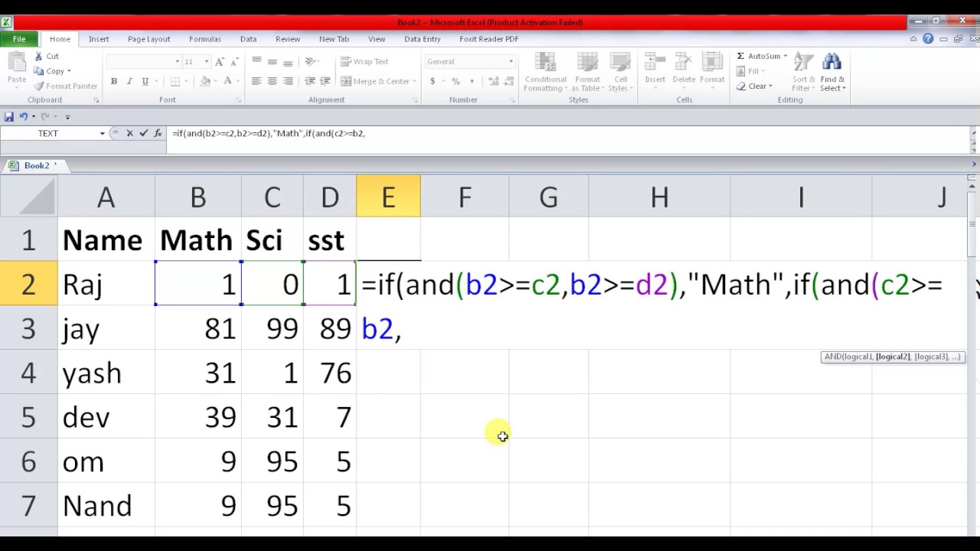Click the Save icon in quick access toolbar

coord(8,116)
